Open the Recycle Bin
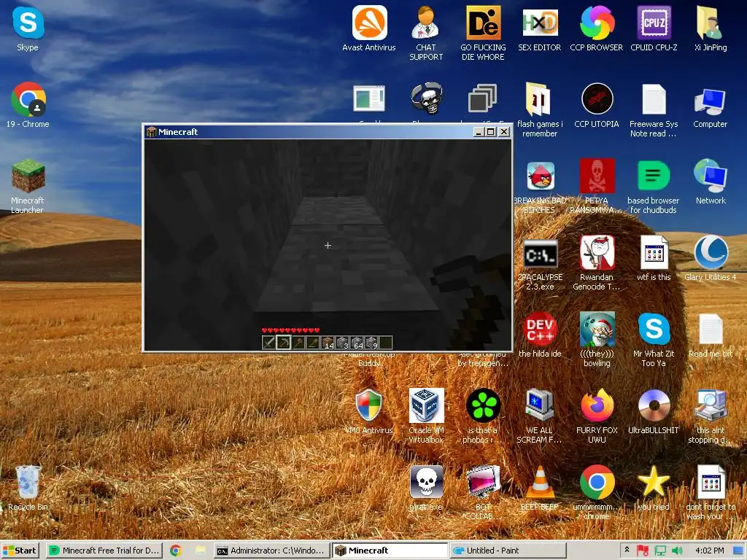This screenshot has width=747, height=560. tap(28, 488)
